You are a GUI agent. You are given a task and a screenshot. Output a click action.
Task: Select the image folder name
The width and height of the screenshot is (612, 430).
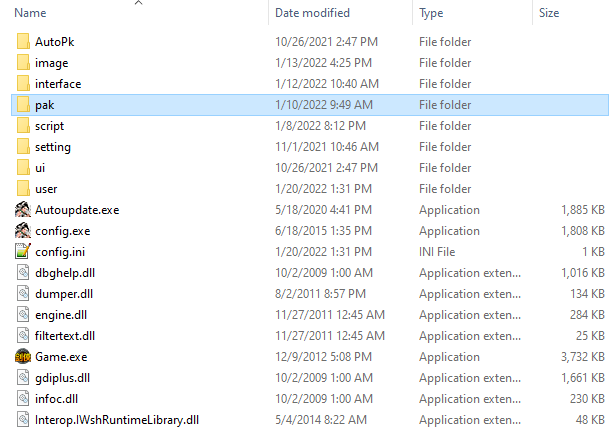[x=51, y=63]
